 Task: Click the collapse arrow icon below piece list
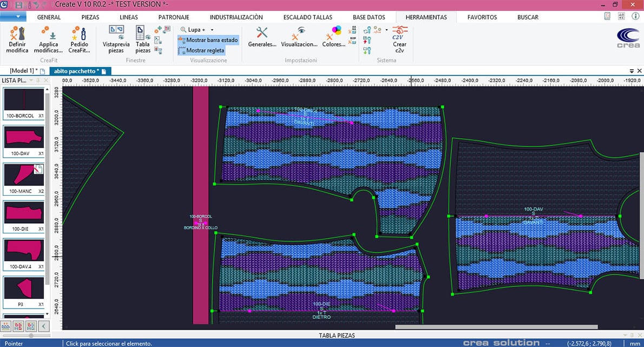[43, 326]
